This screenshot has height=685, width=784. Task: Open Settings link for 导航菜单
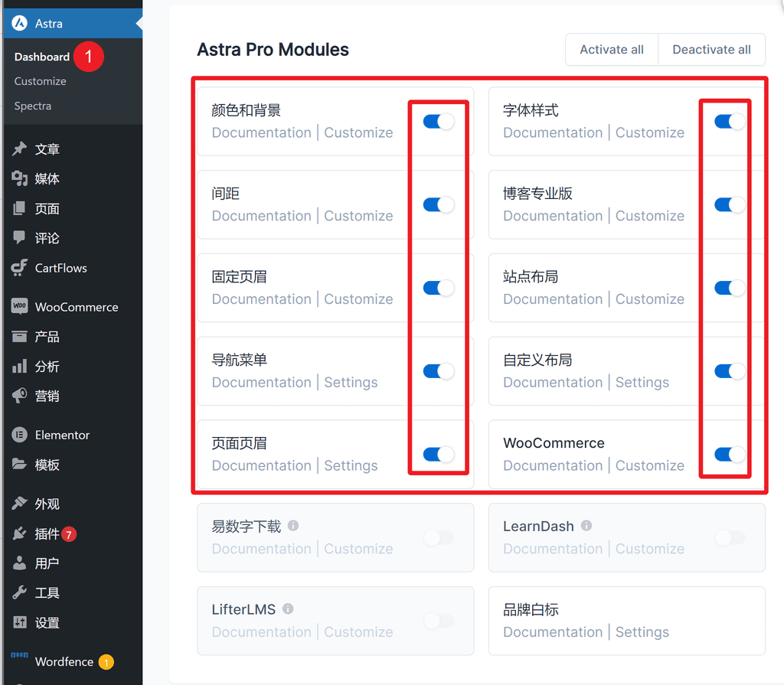pos(351,382)
